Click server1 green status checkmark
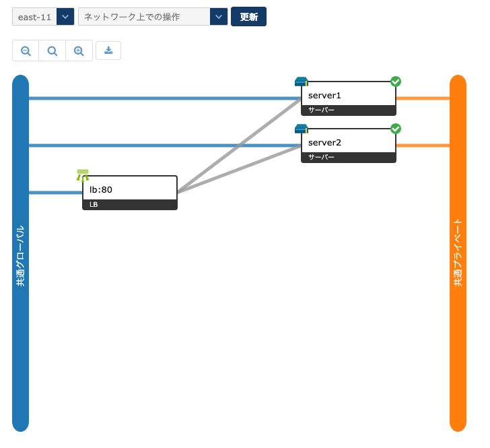The image size is (490, 448). click(x=396, y=82)
